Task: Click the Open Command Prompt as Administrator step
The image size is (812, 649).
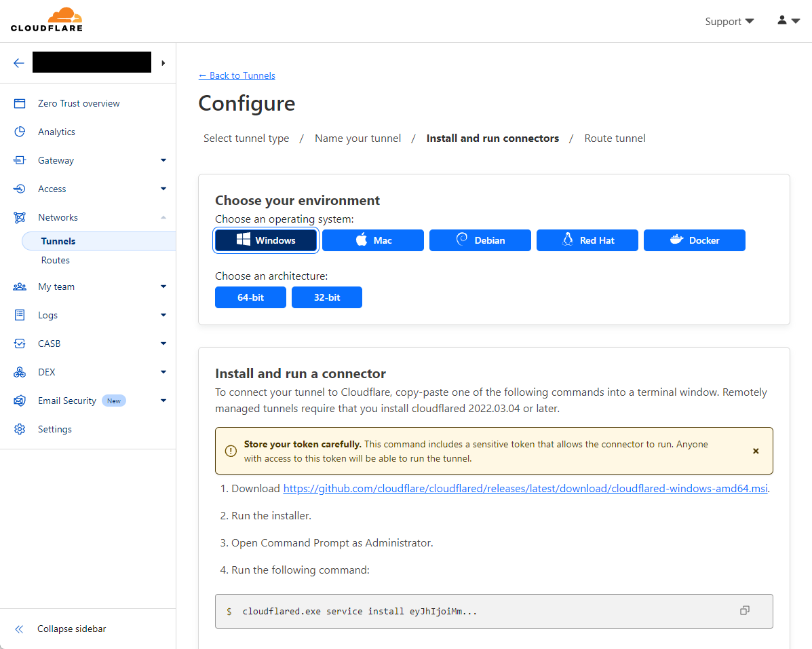Action: coord(332,542)
